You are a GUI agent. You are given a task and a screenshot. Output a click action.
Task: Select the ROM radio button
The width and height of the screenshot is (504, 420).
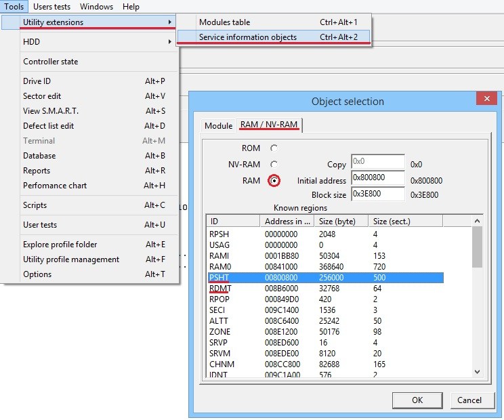(274, 148)
